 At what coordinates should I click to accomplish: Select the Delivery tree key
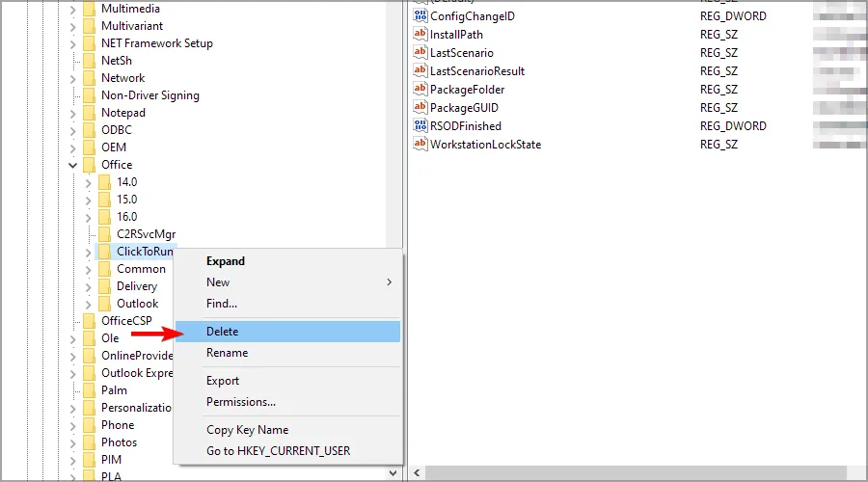coord(137,286)
